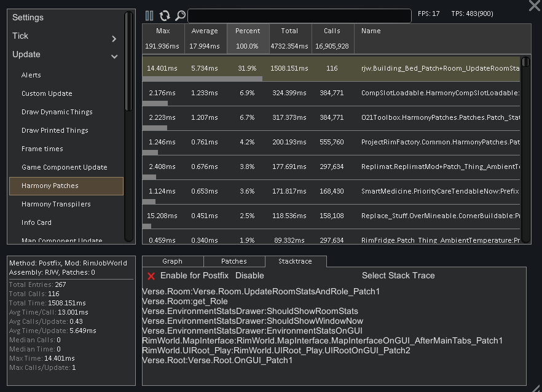Sort by Average column header
Image resolution: width=542 pixels, height=392 pixels.
point(205,38)
